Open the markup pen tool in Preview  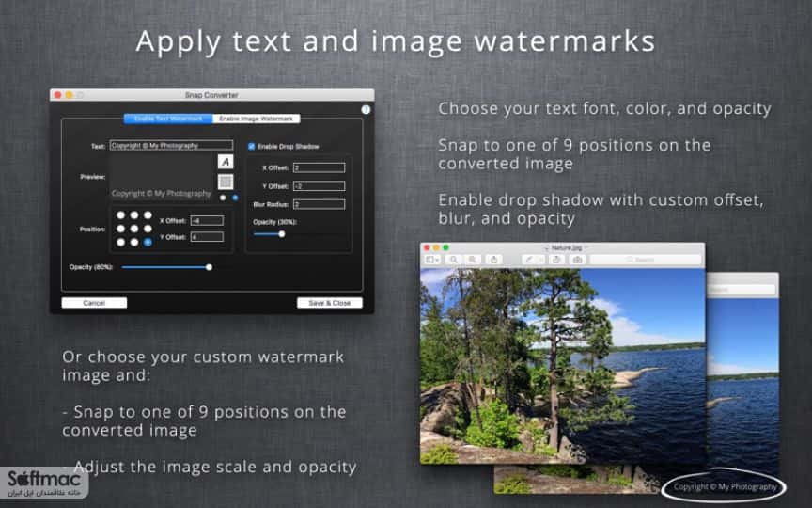tap(528, 260)
